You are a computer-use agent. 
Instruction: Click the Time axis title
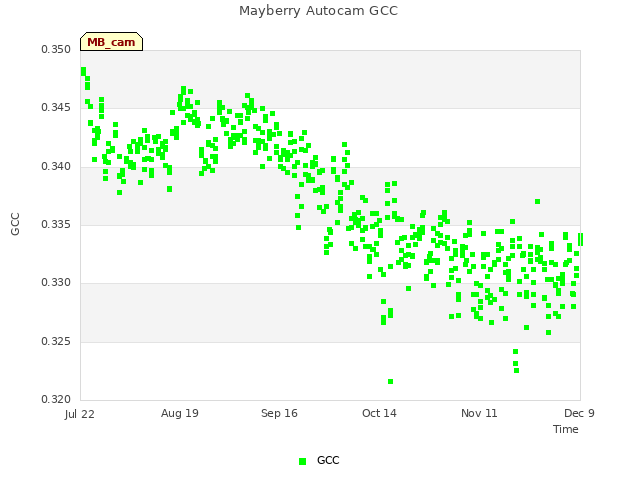(566, 429)
